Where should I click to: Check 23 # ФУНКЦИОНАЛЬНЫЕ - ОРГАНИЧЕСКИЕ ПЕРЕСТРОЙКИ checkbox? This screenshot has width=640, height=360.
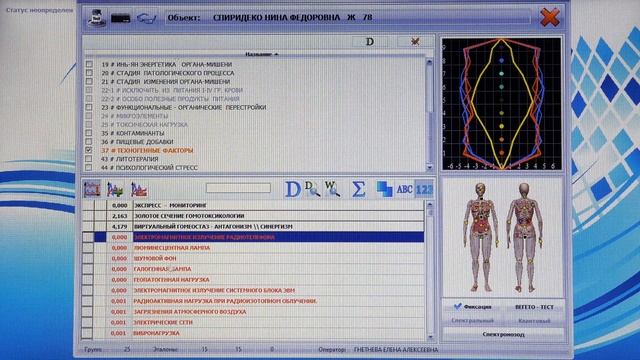click(89, 107)
